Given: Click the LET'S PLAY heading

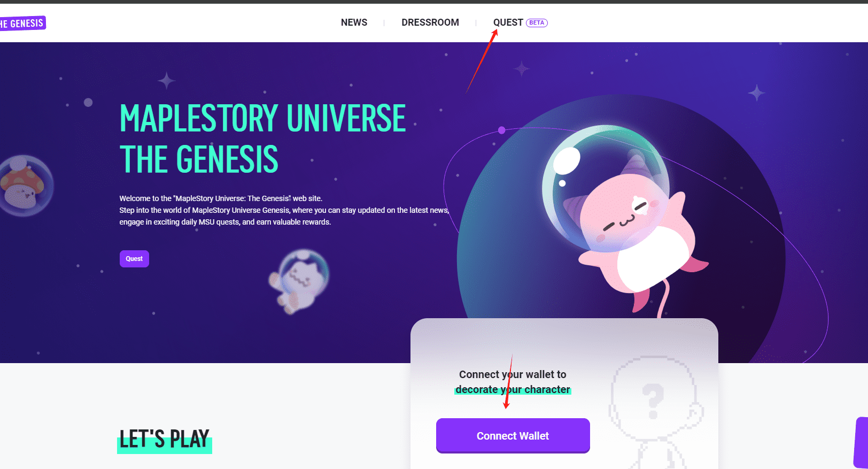Looking at the screenshot, I should (x=165, y=440).
